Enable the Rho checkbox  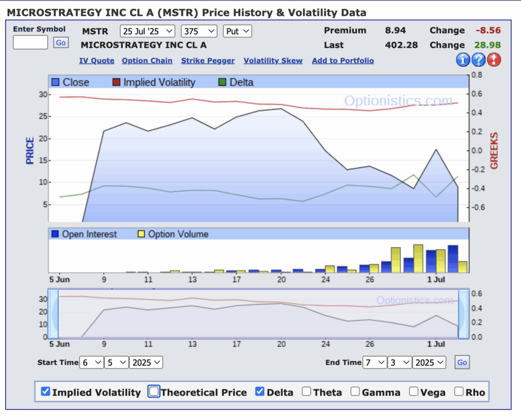pos(459,392)
